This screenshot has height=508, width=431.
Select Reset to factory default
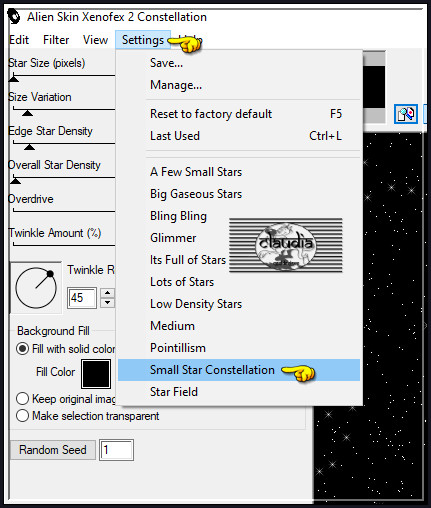point(239,114)
